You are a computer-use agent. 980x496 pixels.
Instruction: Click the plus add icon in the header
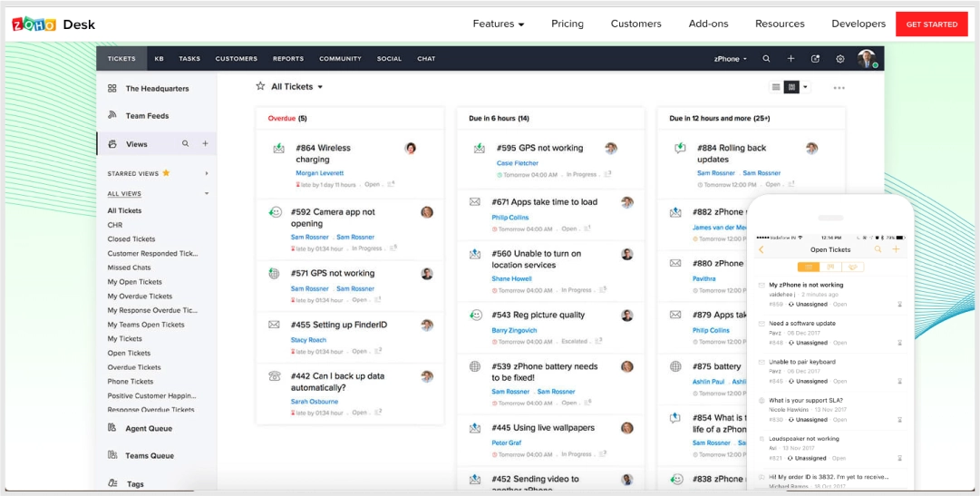791,59
